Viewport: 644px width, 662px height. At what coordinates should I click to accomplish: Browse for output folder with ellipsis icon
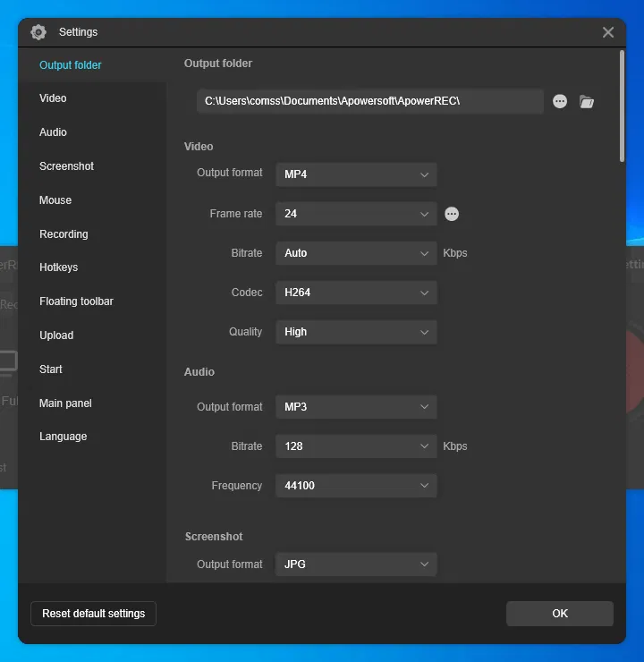(x=560, y=101)
